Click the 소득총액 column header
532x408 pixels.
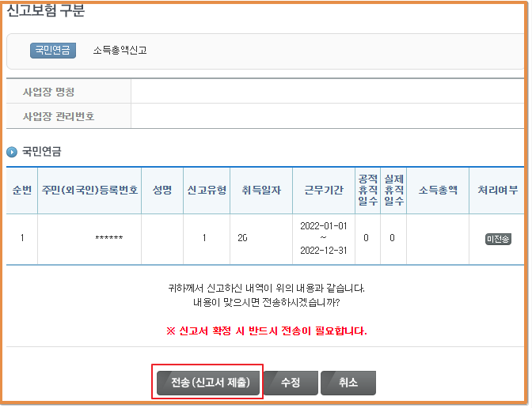coord(438,191)
